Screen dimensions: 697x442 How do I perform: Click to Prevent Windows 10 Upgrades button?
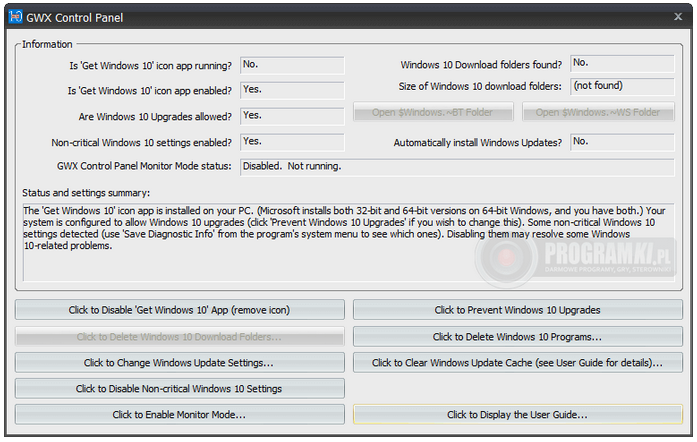[518, 310]
